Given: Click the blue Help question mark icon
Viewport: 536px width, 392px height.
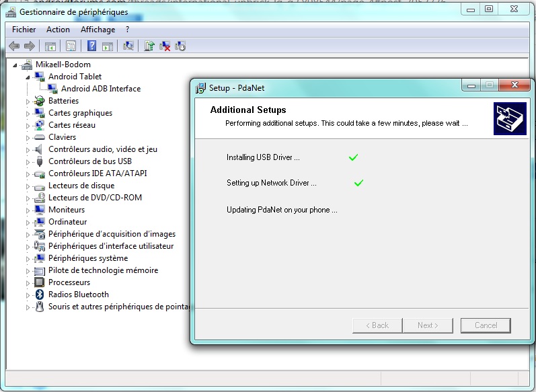Looking at the screenshot, I should tap(91, 46).
